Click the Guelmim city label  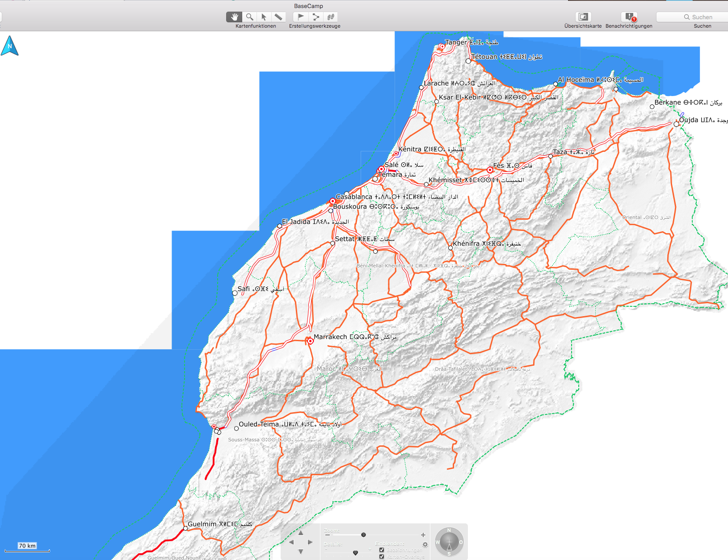[x=220, y=524]
